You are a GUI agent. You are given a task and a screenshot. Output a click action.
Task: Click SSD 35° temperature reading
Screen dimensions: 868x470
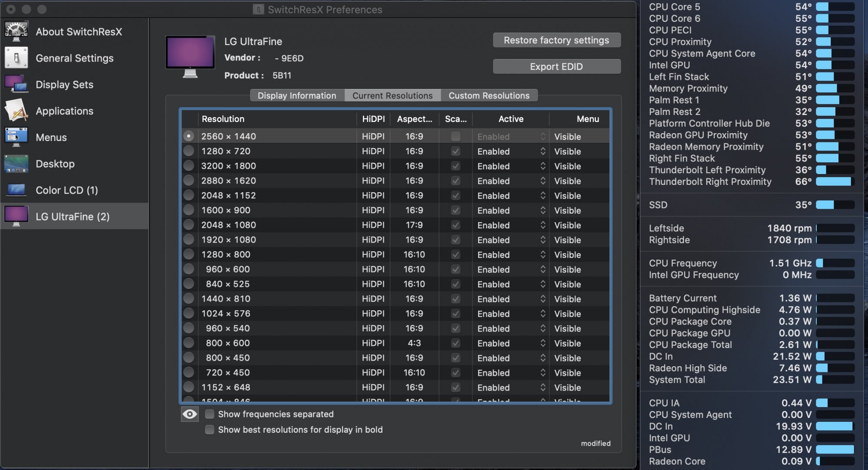click(803, 205)
